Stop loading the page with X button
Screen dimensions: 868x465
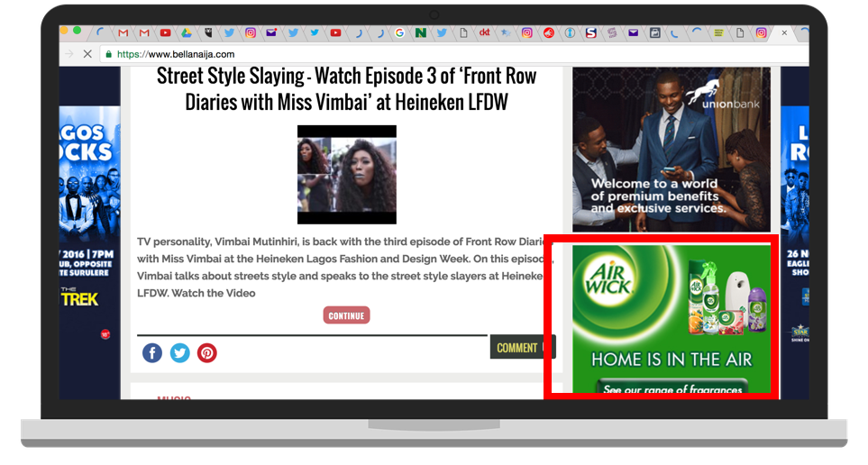[87, 54]
